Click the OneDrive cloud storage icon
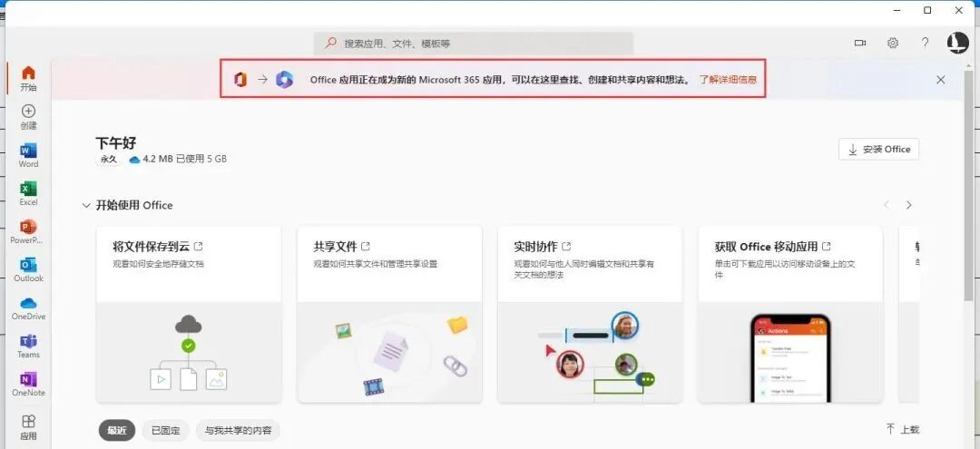 pyautogui.click(x=134, y=160)
